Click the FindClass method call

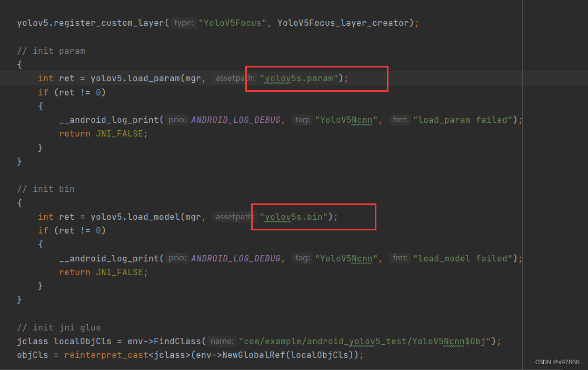click(x=177, y=341)
